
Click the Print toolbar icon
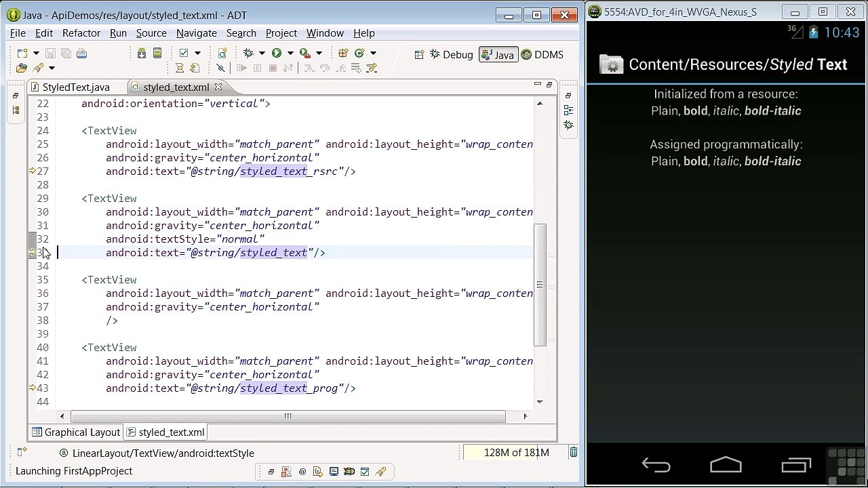81,53
